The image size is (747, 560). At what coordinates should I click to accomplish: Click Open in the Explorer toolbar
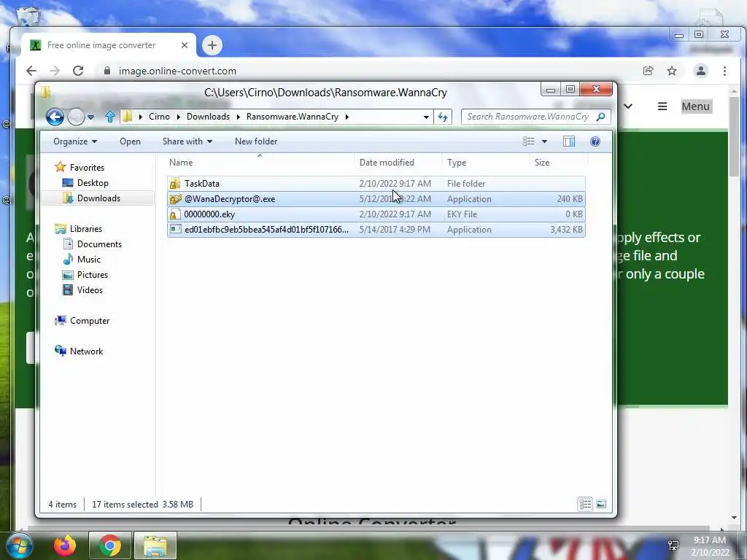[130, 141]
